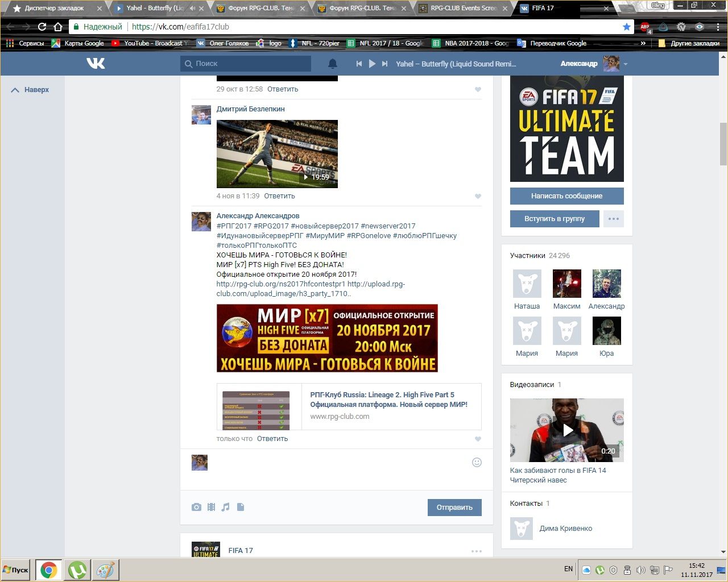Join the group via Вступить в группу
The height and width of the screenshot is (582, 728).
point(555,219)
